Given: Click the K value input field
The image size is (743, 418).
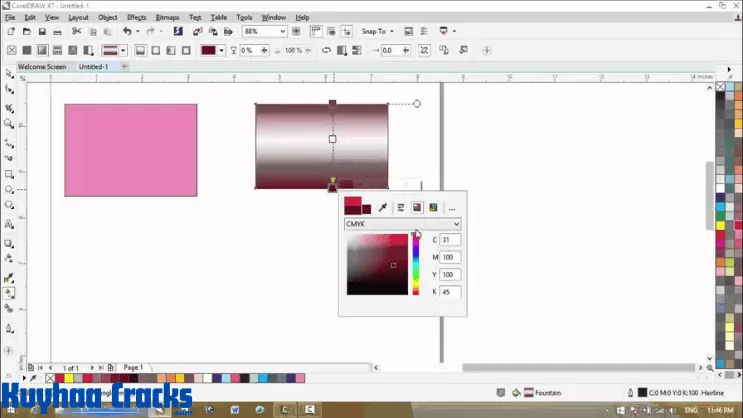Looking at the screenshot, I should tap(450, 291).
